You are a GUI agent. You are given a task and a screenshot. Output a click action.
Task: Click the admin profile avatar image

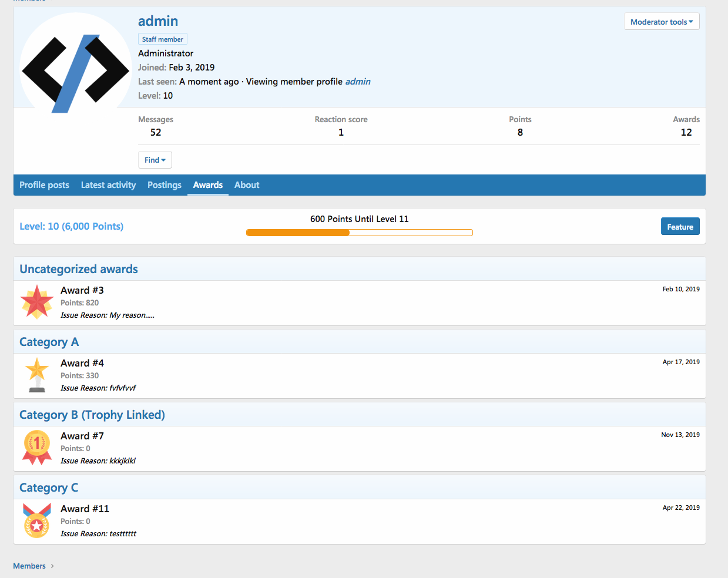click(x=75, y=65)
